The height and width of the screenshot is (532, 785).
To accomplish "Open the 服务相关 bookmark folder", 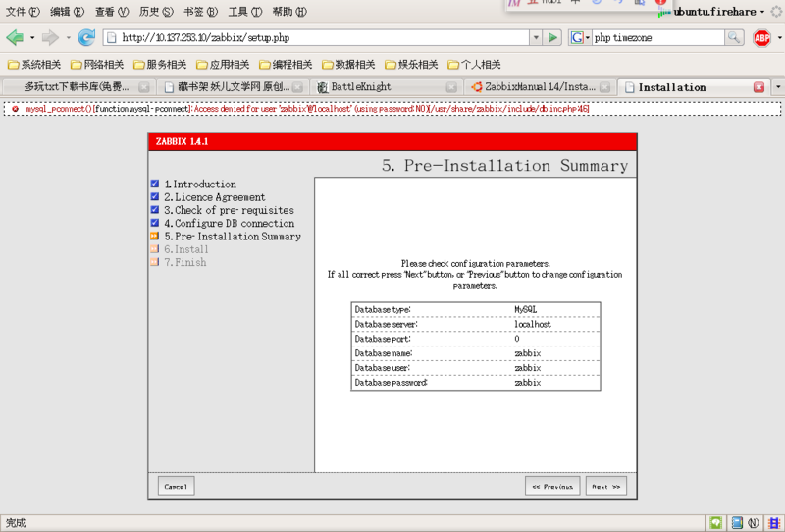I will 160,65.
